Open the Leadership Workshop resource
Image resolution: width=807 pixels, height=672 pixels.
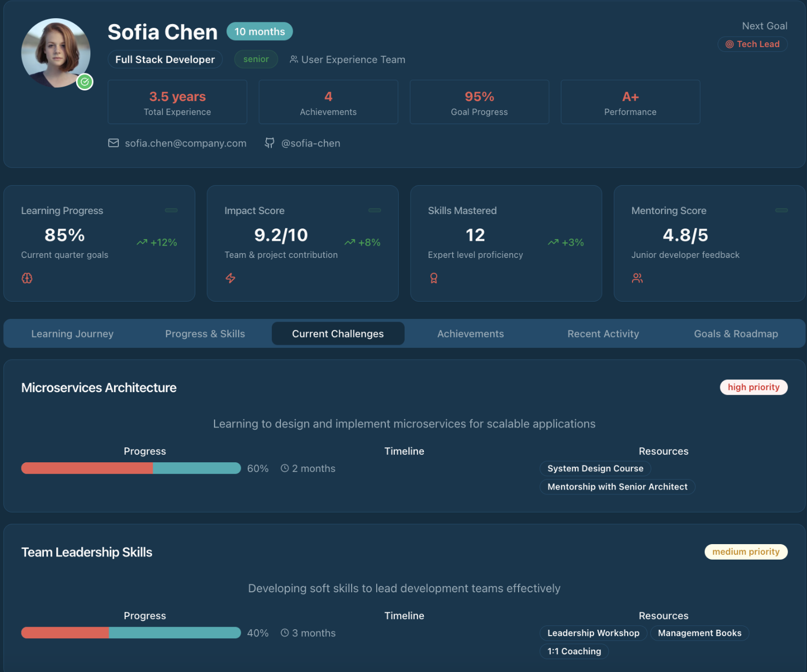click(x=593, y=633)
